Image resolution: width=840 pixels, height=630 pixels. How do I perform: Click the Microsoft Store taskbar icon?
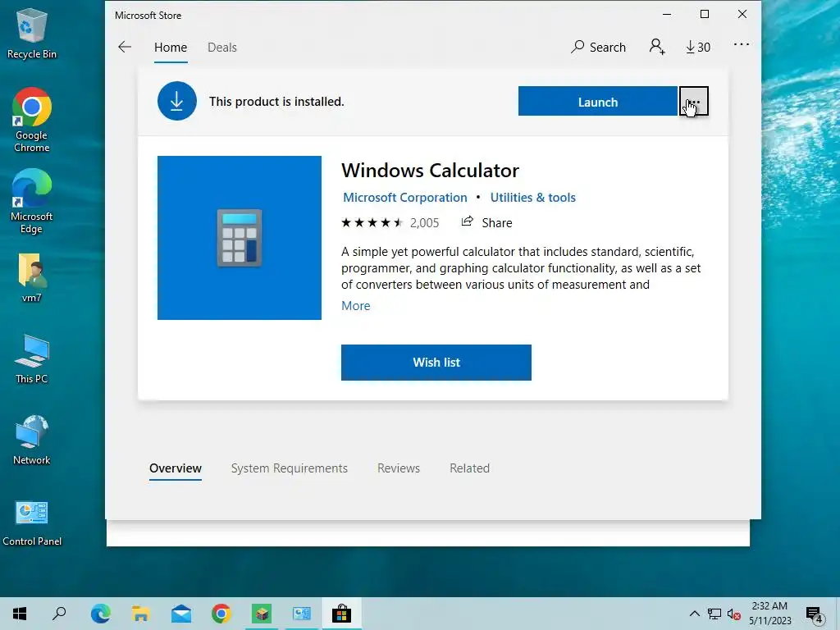click(x=342, y=614)
